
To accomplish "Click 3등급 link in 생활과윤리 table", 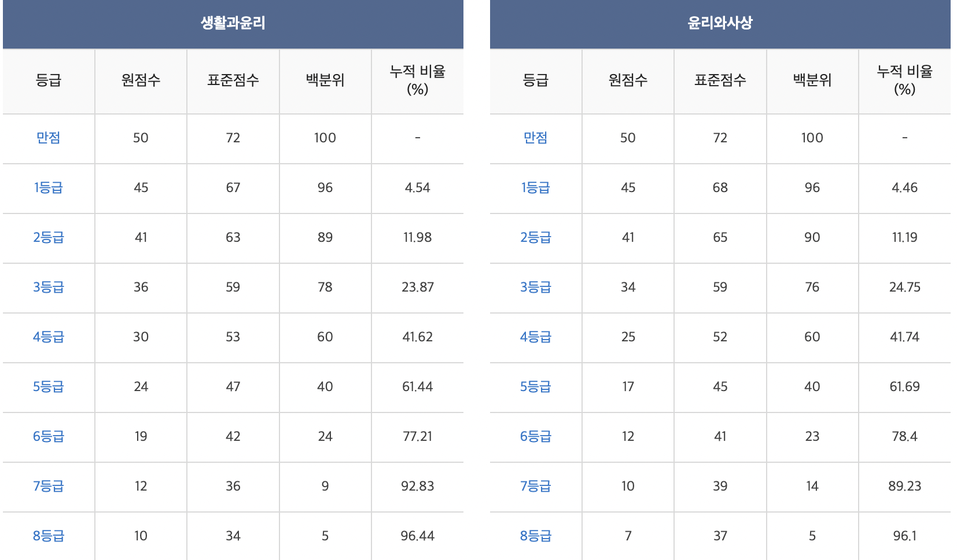I will (49, 287).
